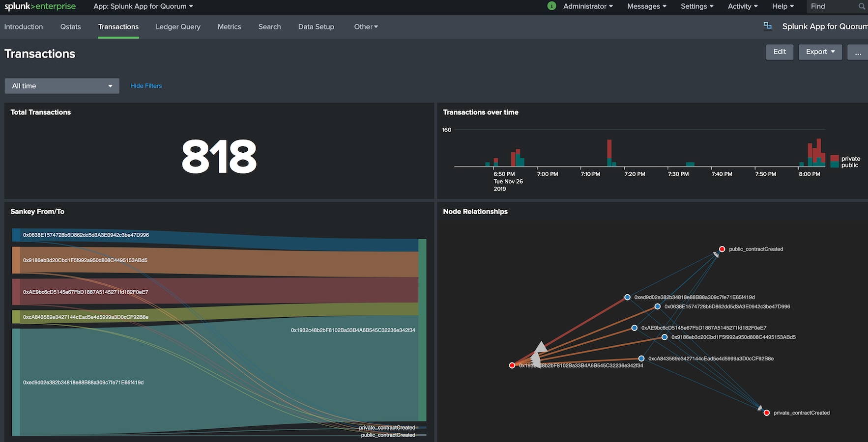
Task: Click graph node dot for 0xed9d02e382b34818e88B88a309c7fe71E65f419d
Action: pos(627,297)
